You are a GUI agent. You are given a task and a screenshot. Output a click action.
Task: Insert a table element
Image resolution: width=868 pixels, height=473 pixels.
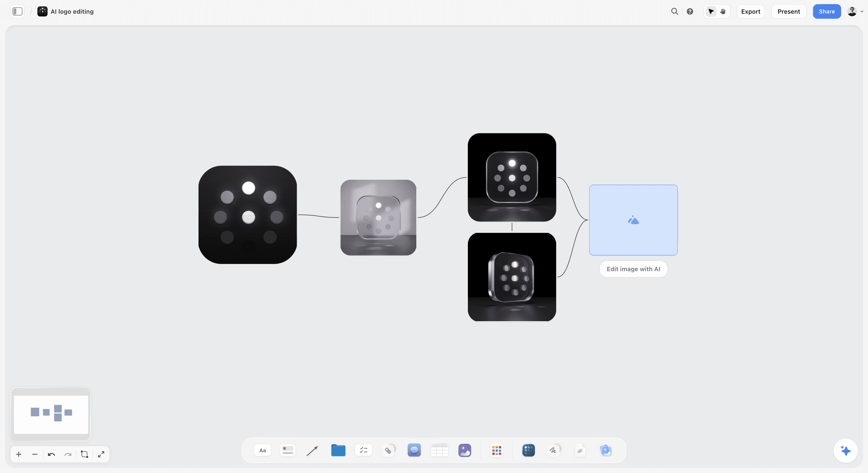(x=440, y=450)
